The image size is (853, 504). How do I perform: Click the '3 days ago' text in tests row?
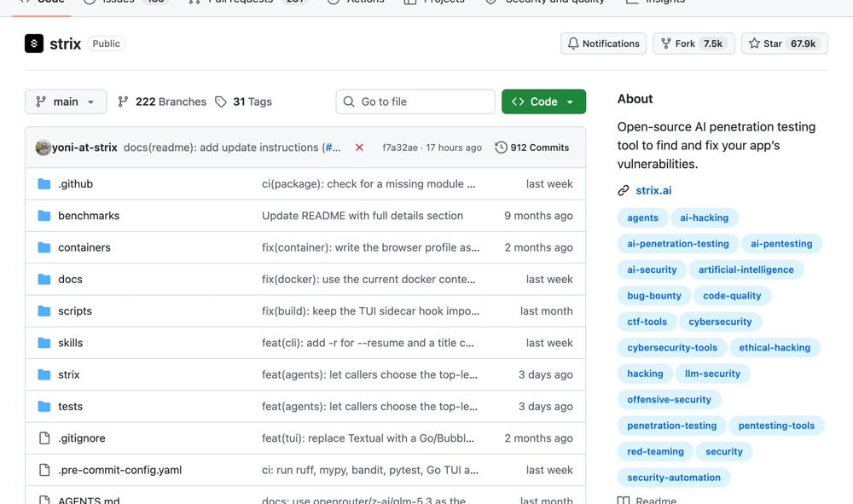pyautogui.click(x=546, y=406)
